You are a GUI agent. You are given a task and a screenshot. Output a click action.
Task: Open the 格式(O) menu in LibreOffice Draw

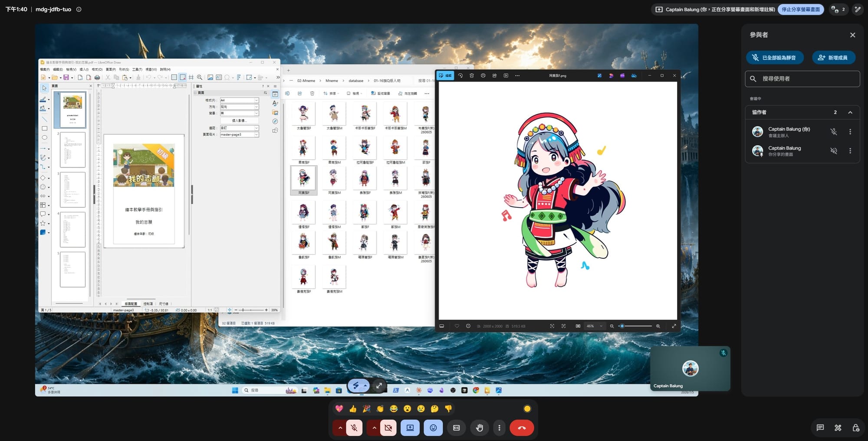tap(97, 69)
